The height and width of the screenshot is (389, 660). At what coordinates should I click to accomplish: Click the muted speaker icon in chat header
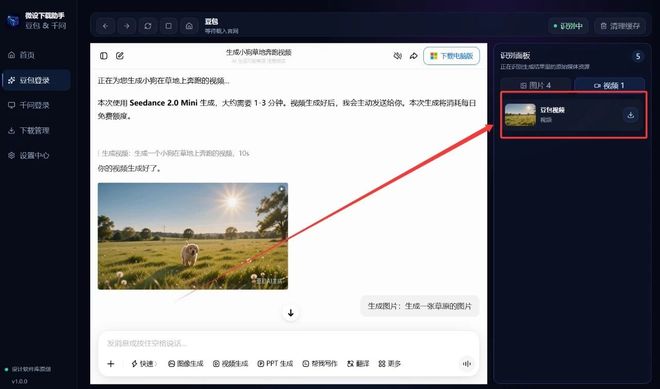click(397, 56)
